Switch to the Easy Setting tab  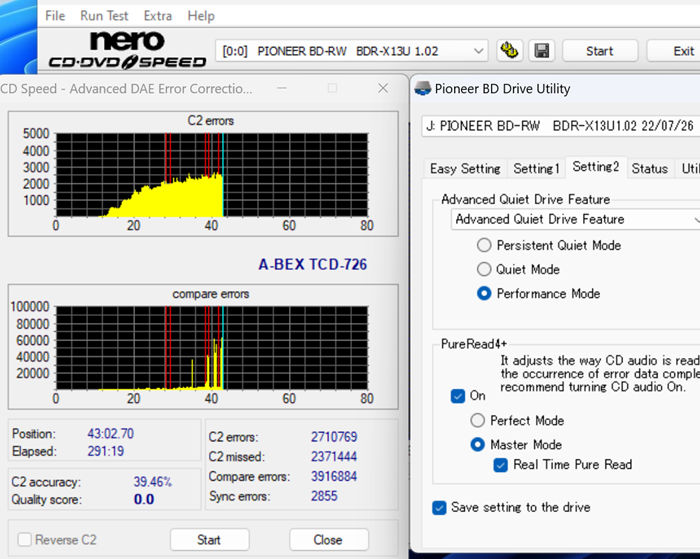tap(465, 169)
